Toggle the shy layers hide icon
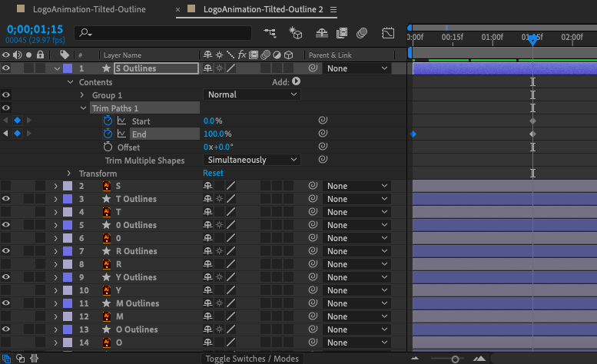This screenshot has width=597, height=364. tap(322, 33)
